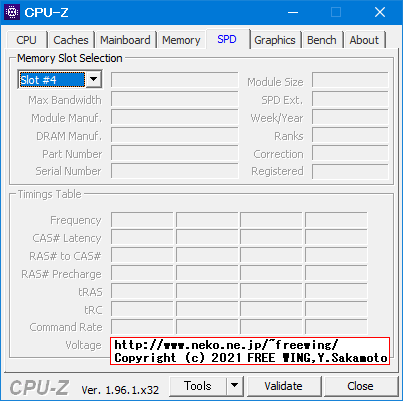
Task: Click the Slot #4 combo box text
Action: point(52,80)
